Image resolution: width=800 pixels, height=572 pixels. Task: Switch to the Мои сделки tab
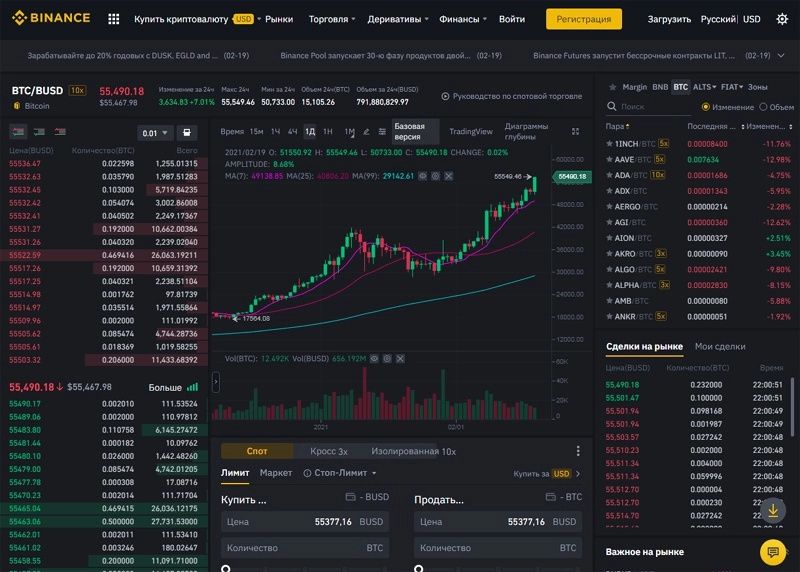[x=720, y=346]
